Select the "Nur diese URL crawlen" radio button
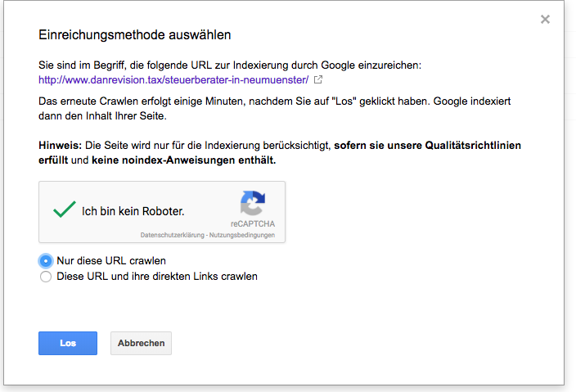 coord(46,261)
